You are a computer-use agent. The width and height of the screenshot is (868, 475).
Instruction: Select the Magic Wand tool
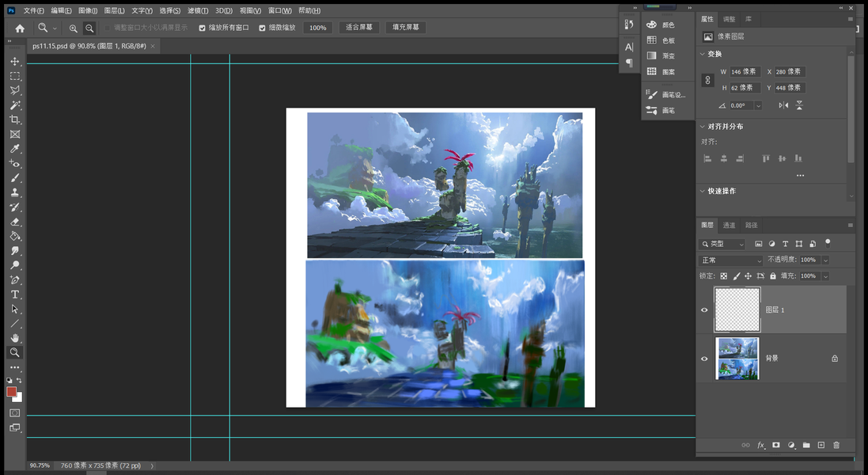(15, 105)
